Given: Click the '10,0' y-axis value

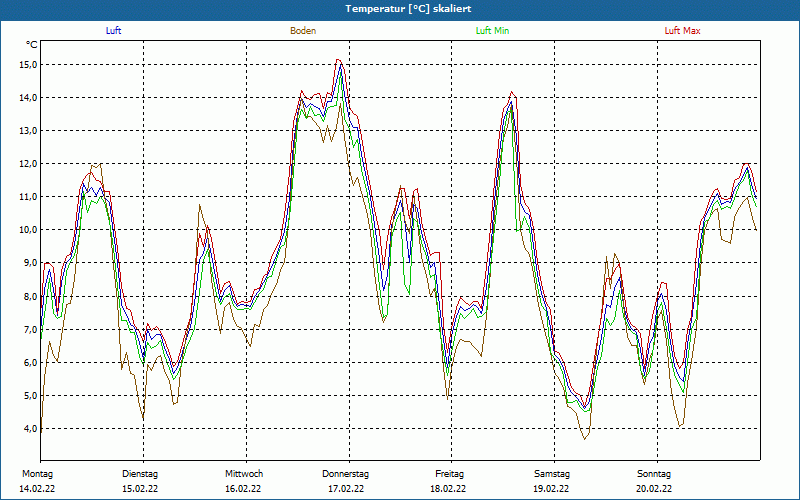Looking at the screenshot, I should pos(29,230).
